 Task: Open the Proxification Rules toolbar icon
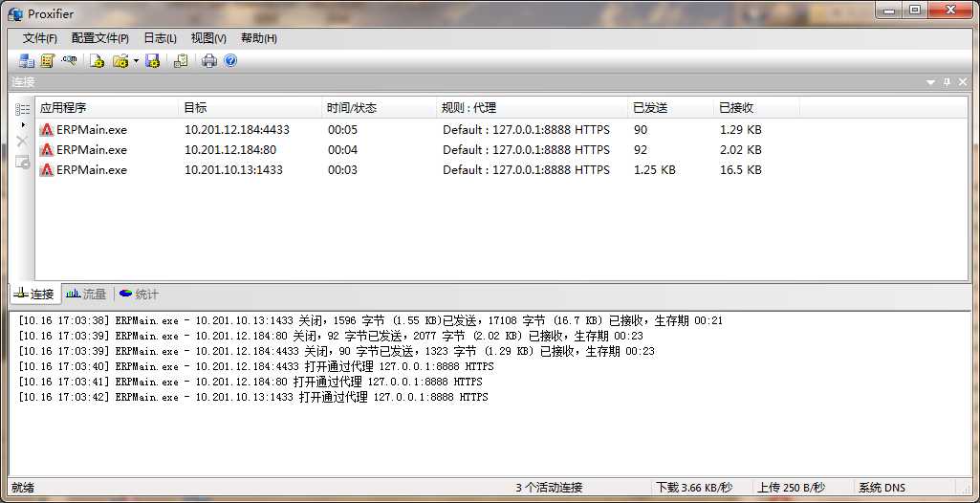tap(48, 61)
